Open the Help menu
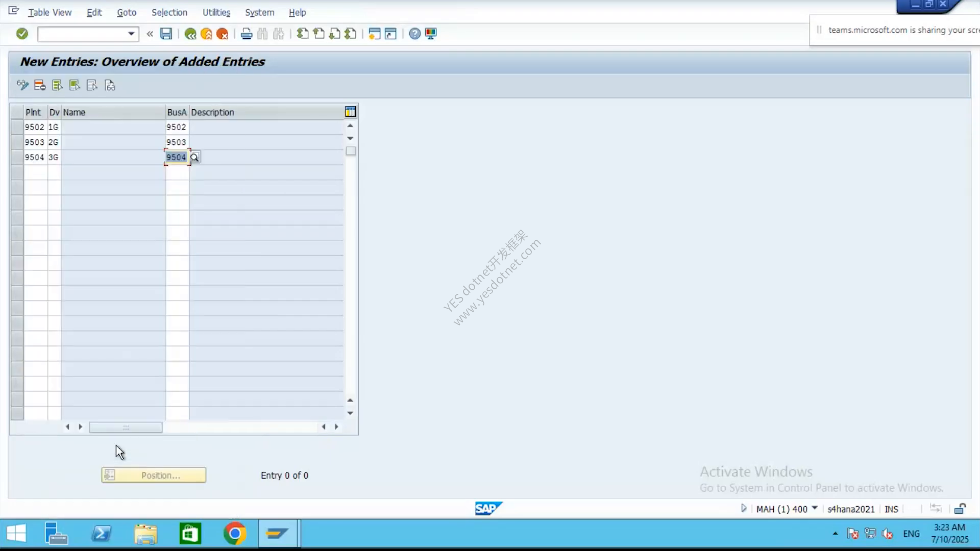This screenshot has height=551, width=980. point(298,12)
